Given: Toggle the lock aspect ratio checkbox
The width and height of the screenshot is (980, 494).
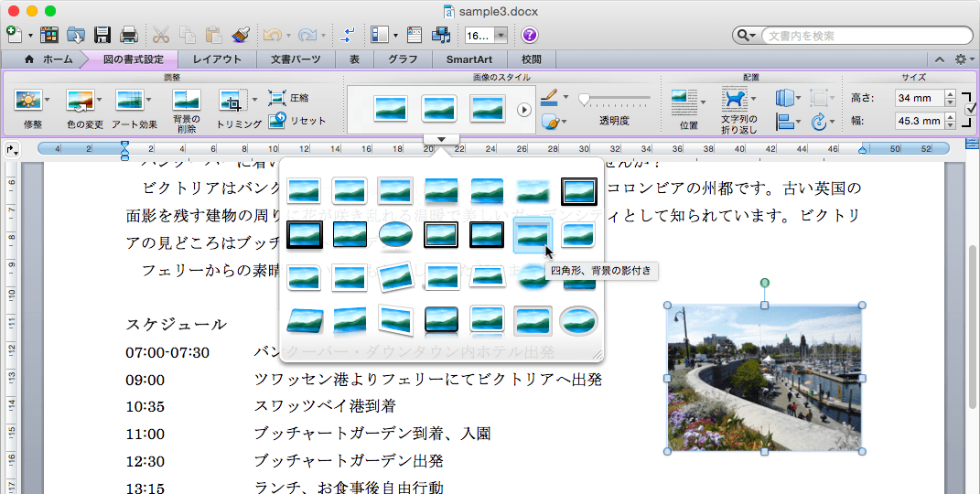Looking at the screenshot, I should tap(970, 110).
